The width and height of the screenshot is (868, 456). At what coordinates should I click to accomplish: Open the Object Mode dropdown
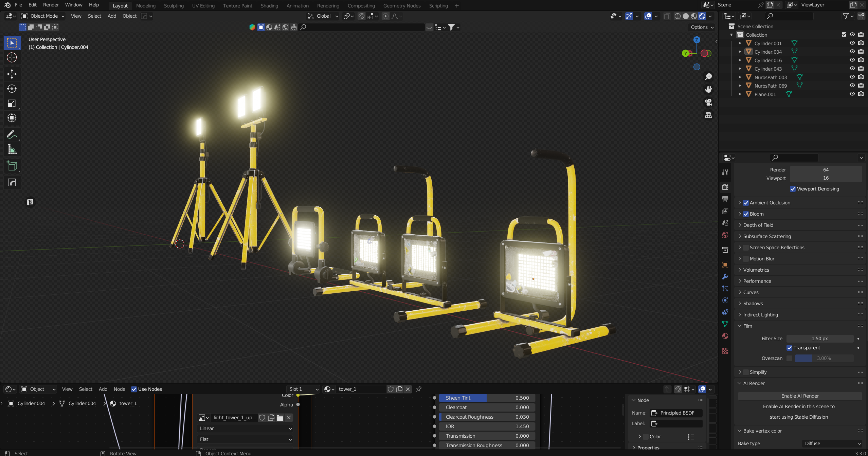point(43,16)
